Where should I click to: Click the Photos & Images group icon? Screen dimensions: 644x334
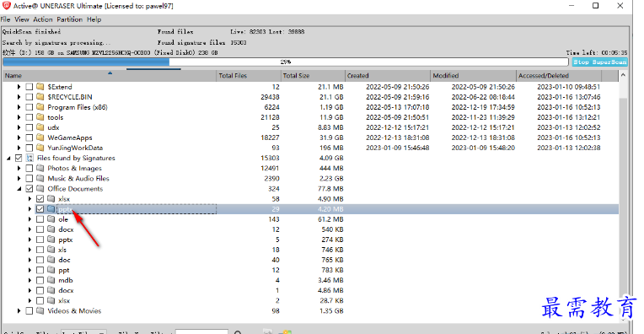point(40,168)
